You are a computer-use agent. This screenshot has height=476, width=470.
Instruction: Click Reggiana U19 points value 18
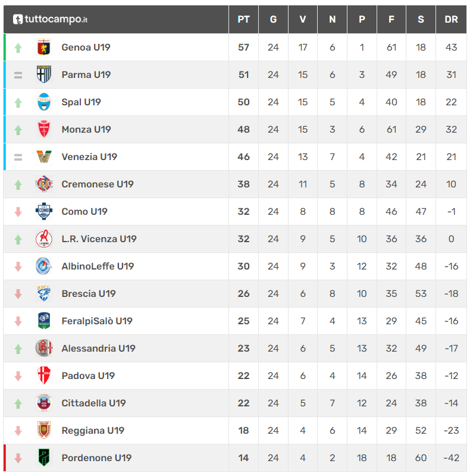[x=243, y=430]
